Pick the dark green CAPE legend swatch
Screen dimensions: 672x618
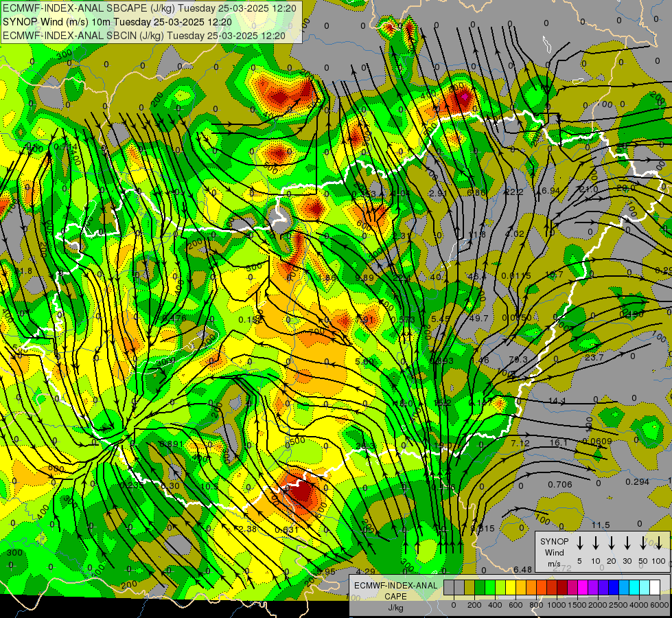[480, 587]
